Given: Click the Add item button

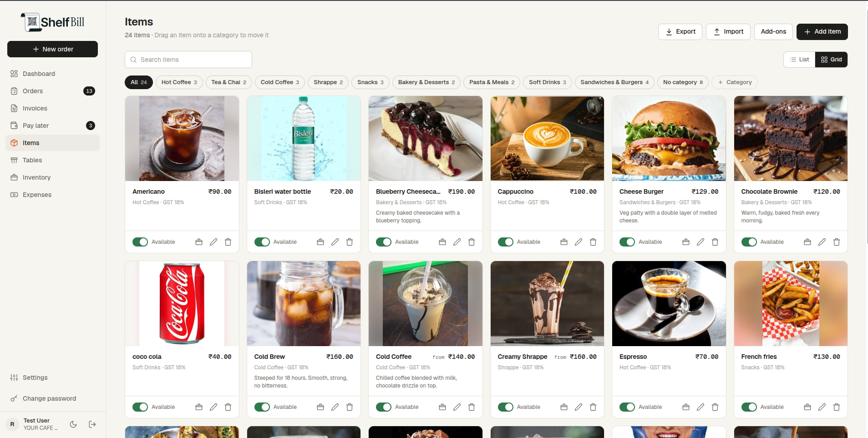Looking at the screenshot, I should [x=822, y=32].
